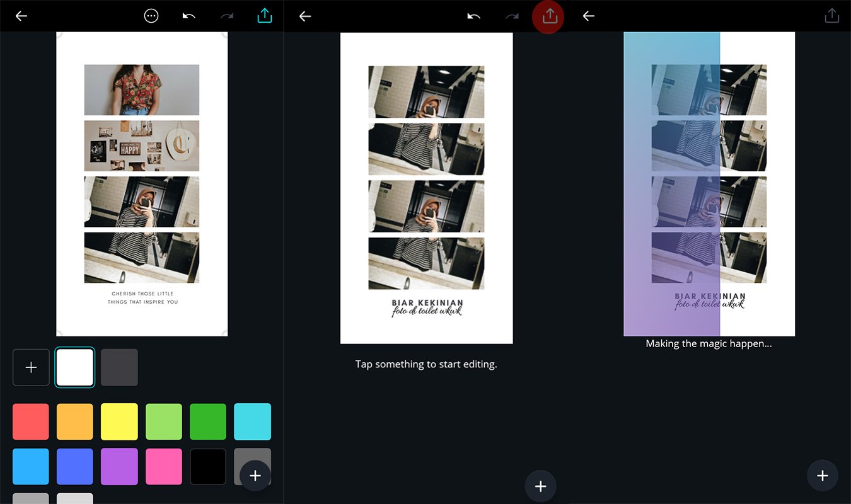Tap the cyan share icon on the color screen
851x504 pixels.
click(265, 16)
